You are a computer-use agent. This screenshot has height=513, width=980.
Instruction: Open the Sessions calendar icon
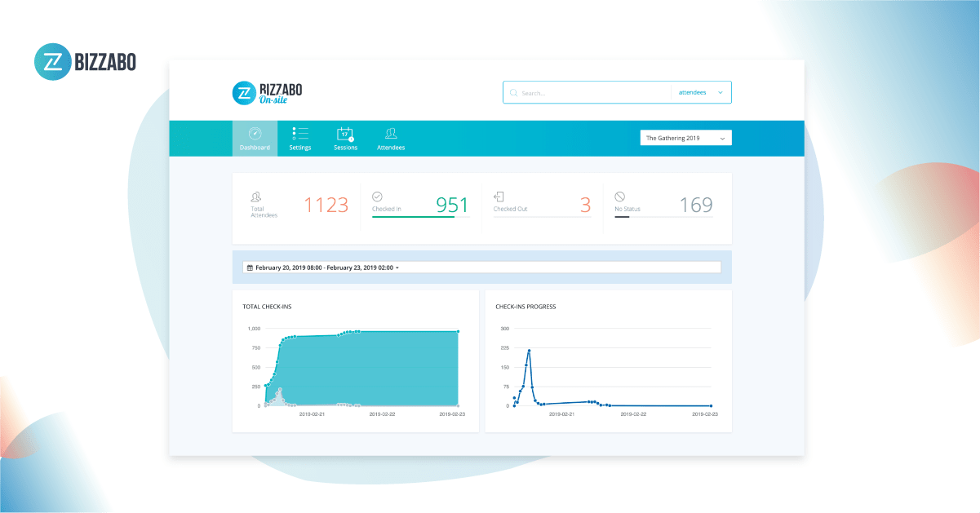tap(345, 134)
